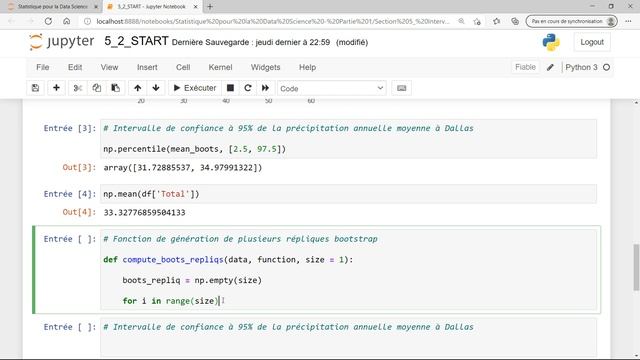Click the Fiable trust indicator
Viewport: 640px width, 360px height.
coord(525,67)
